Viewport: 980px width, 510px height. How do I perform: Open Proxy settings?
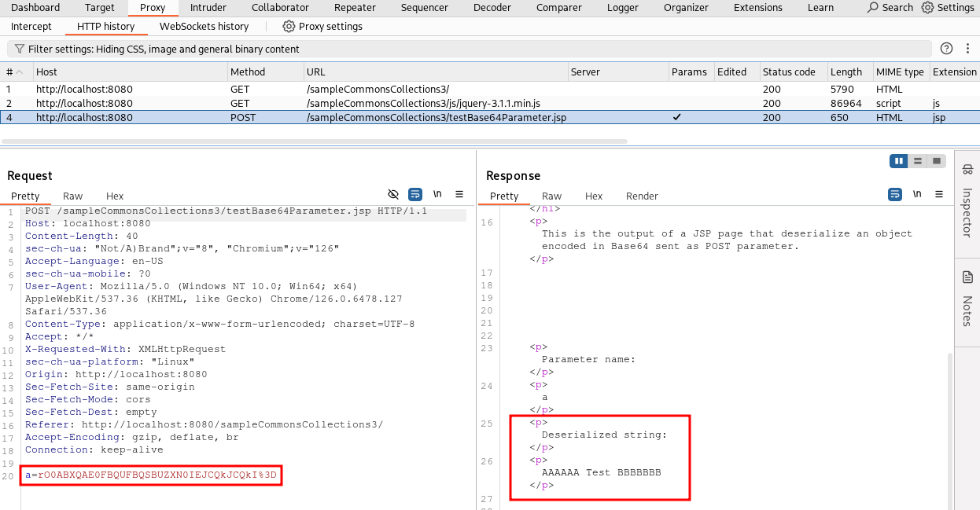tap(322, 26)
